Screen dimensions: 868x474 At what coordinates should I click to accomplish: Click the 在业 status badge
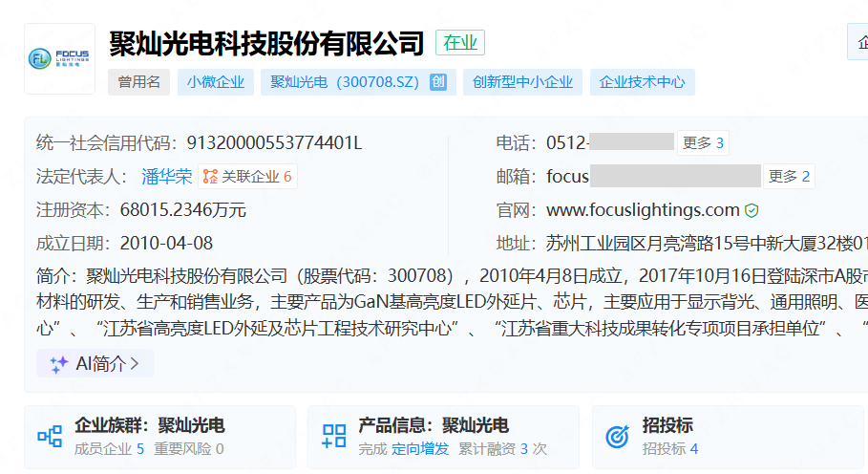460,43
